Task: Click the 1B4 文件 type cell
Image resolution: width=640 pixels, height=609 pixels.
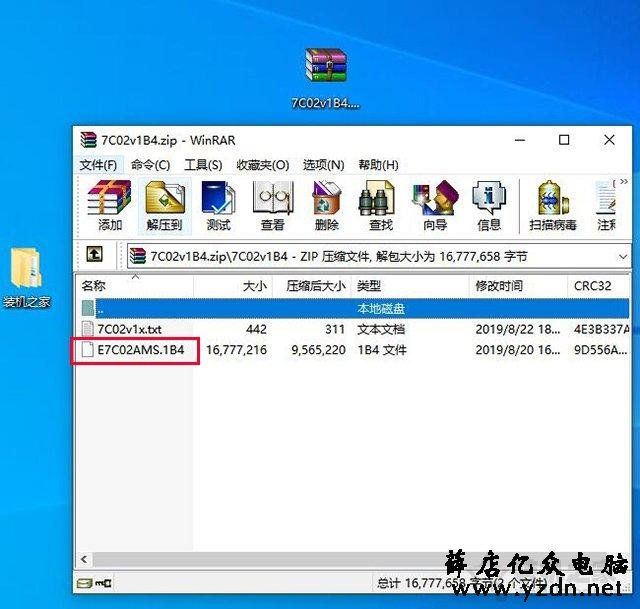Action: [x=382, y=350]
